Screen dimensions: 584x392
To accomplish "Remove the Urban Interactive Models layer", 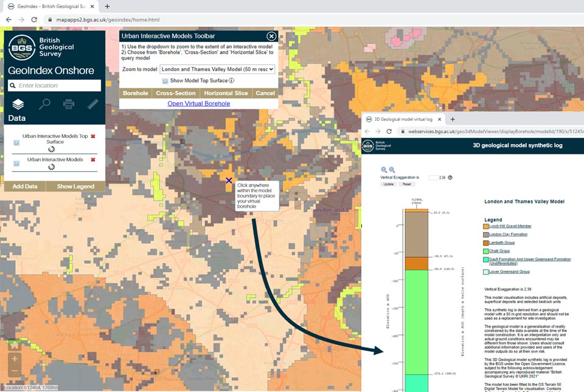I will click(x=93, y=160).
